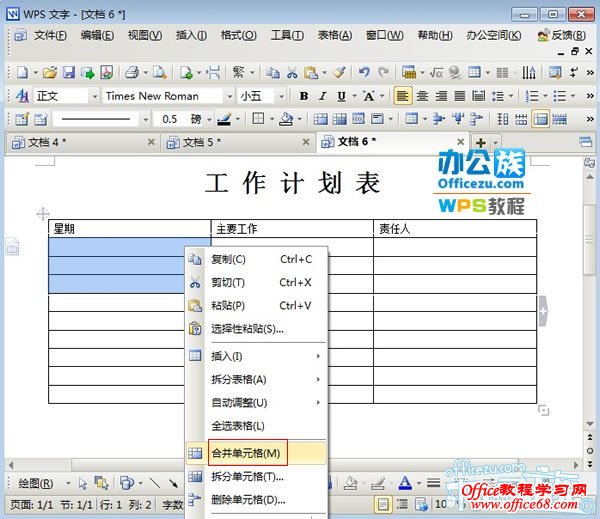Screen dimensions: 600x519
Task: Toggle italic formatting
Action: point(323,96)
